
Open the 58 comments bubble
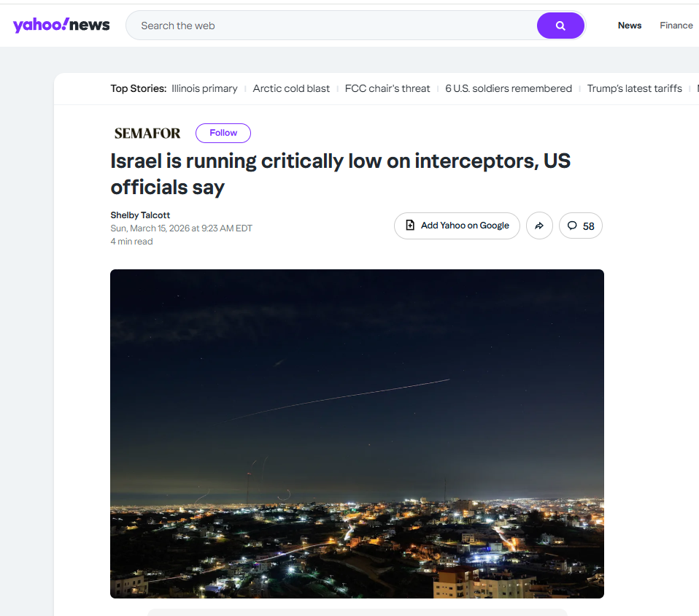coord(581,226)
